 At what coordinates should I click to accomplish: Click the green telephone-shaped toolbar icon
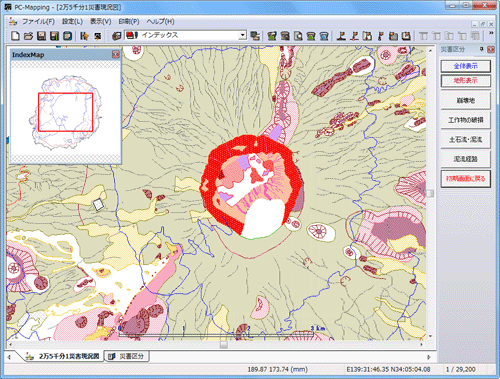pos(311,36)
